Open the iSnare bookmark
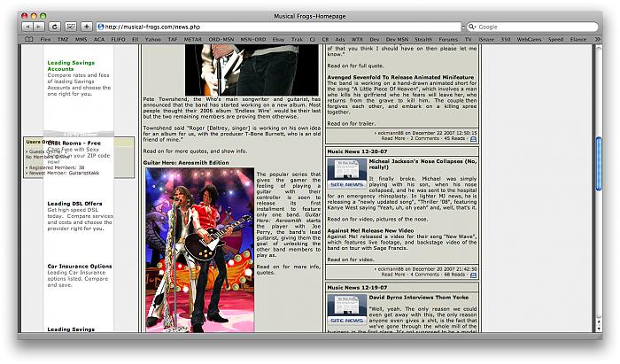Image resolution: width=620 pixels, height=364 pixels. click(x=486, y=40)
